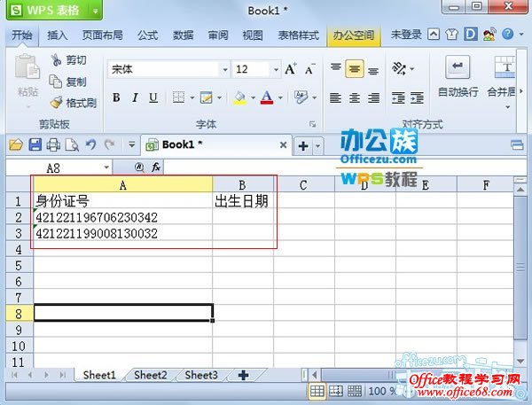Screen dimensions: 532x405
Task: Decrease font size with the small A icon
Action: click(x=309, y=69)
